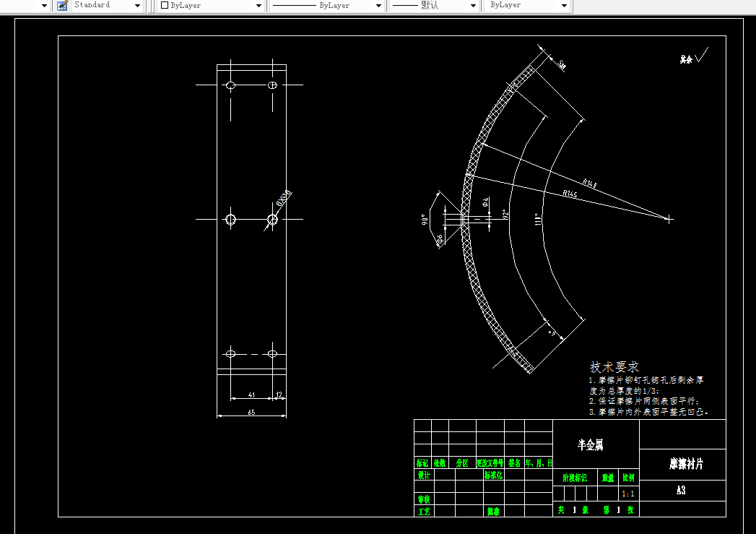756x534 pixels.
Task: Open the table style manager icon
Action: (x=62, y=5)
